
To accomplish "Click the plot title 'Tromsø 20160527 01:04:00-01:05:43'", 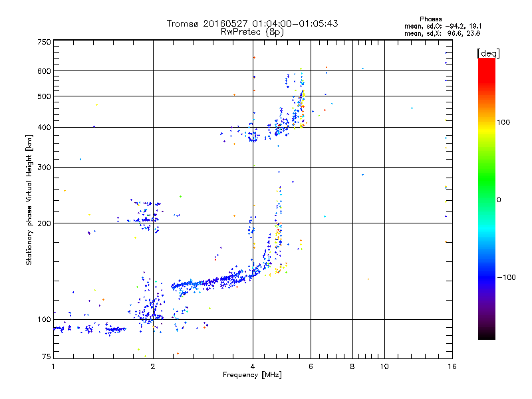I will (252, 23).
